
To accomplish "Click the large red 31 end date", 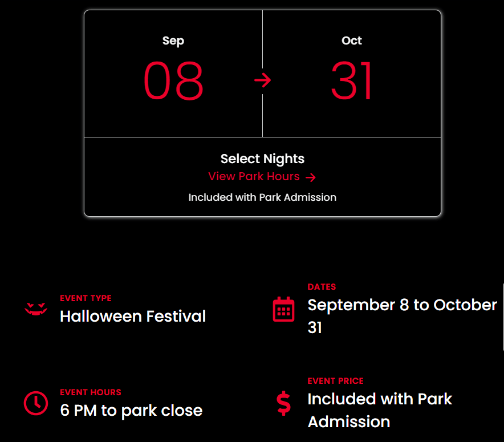I will tap(352, 81).
